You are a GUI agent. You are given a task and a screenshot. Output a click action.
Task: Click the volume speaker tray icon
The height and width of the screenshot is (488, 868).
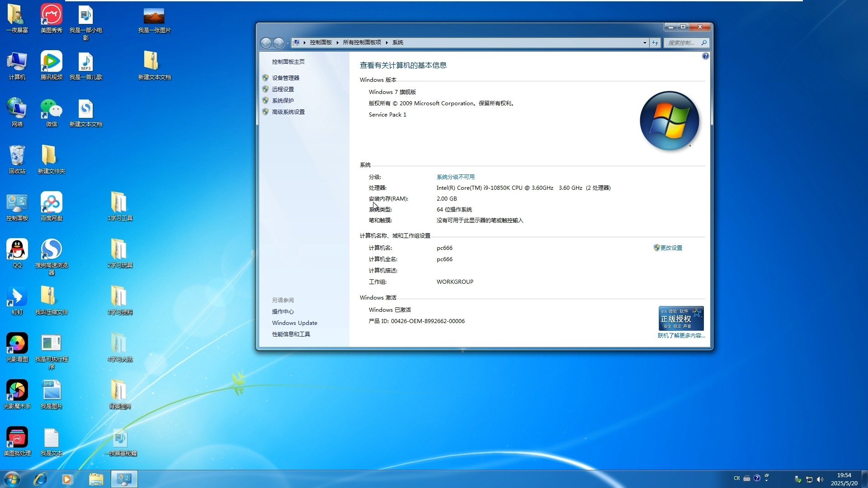(x=820, y=479)
